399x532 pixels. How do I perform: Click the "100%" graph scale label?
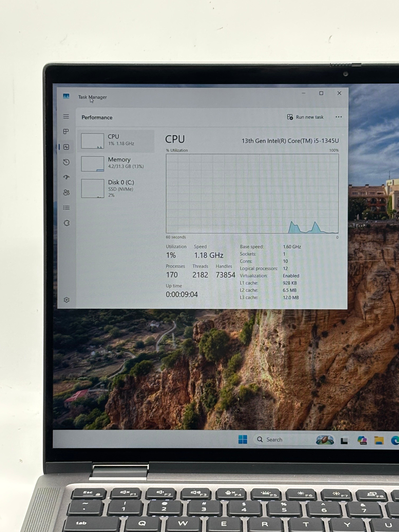tap(334, 150)
